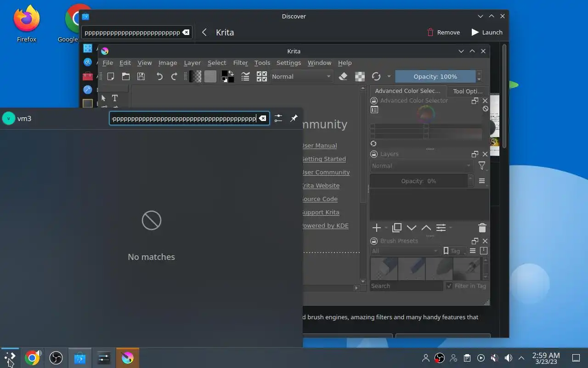Screen dimensions: 588x368
Task: Click the Launch button in Discover
Action: [x=487, y=32]
